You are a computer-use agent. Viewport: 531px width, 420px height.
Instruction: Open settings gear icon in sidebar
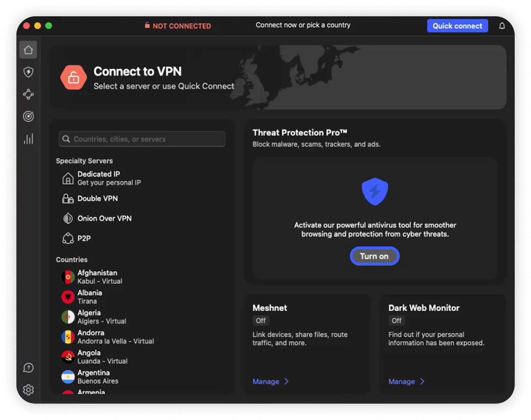[28, 390]
